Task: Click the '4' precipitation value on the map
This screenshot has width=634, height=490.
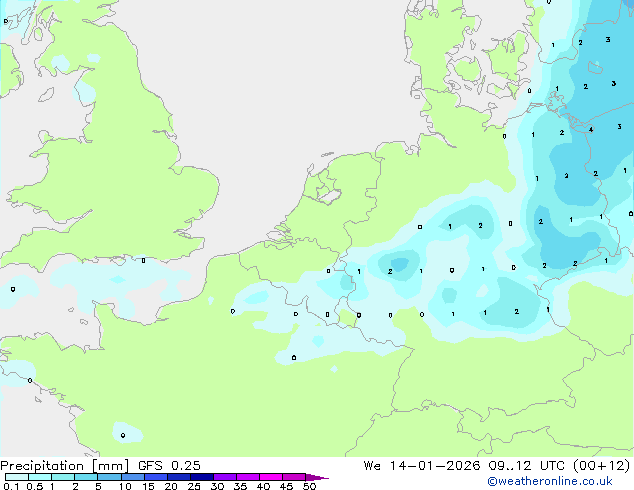Action: (591, 129)
